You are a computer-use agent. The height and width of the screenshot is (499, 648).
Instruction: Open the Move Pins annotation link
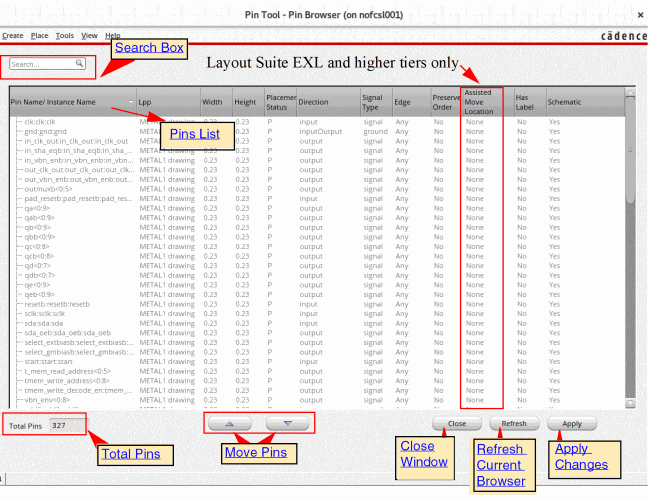256,452
